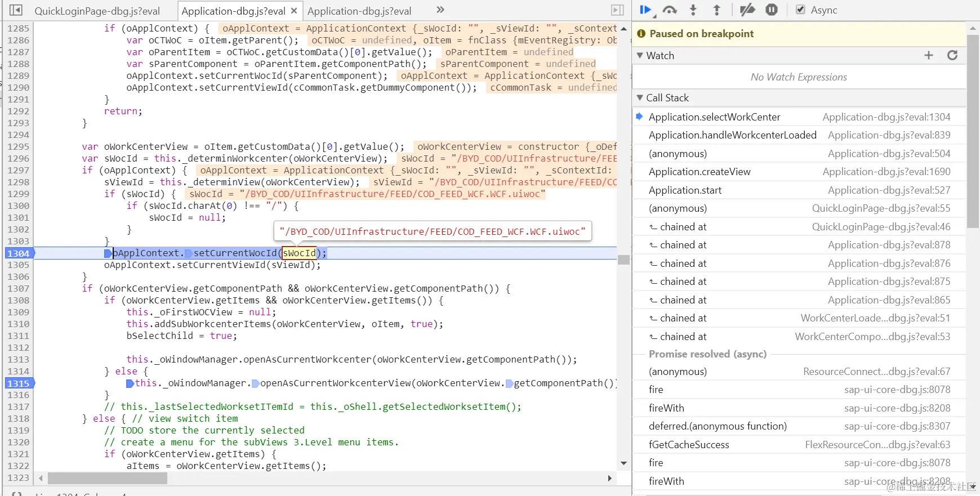Image resolution: width=980 pixels, height=496 pixels.
Task: Click 'Promise resolved (async)' separator label
Action: (x=707, y=354)
